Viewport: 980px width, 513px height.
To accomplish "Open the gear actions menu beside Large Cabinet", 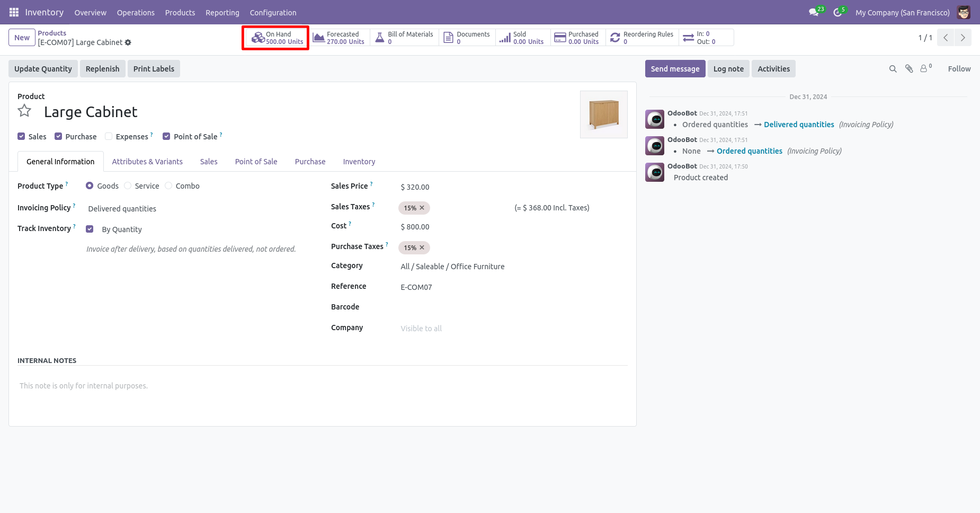I will point(128,42).
